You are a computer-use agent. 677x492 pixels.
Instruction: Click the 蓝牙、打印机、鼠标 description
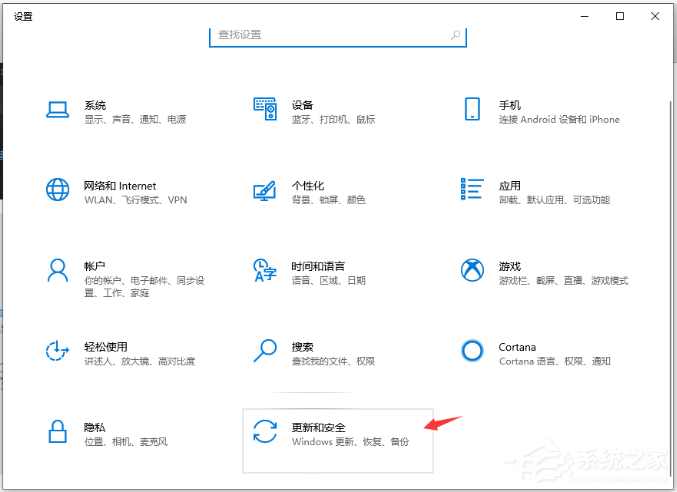[x=333, y=120]
